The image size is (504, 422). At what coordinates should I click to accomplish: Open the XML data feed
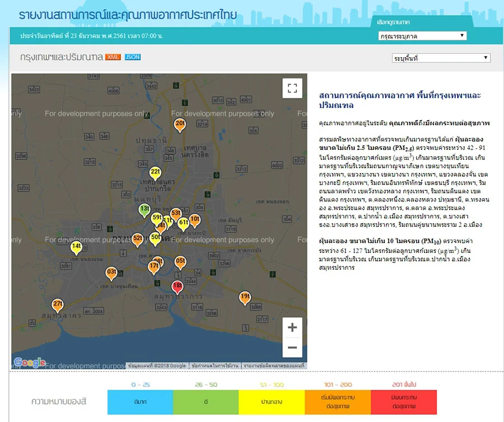point(113,57)
